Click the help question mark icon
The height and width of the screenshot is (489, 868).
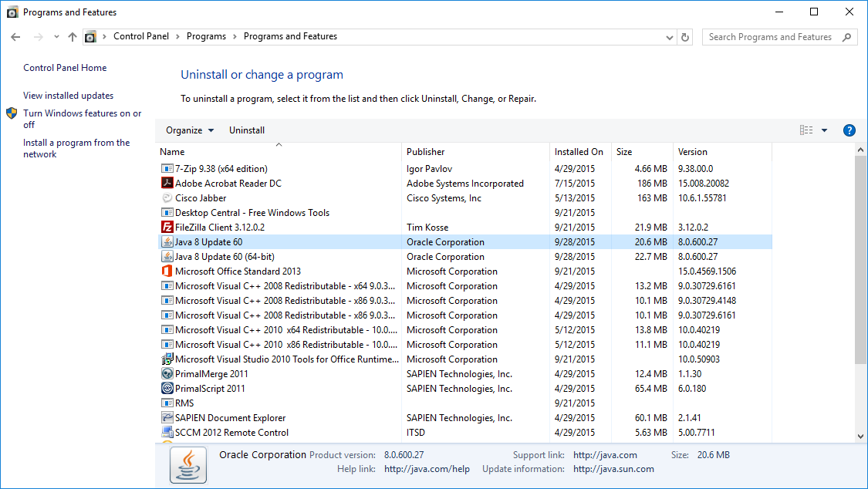coord(849,130)
